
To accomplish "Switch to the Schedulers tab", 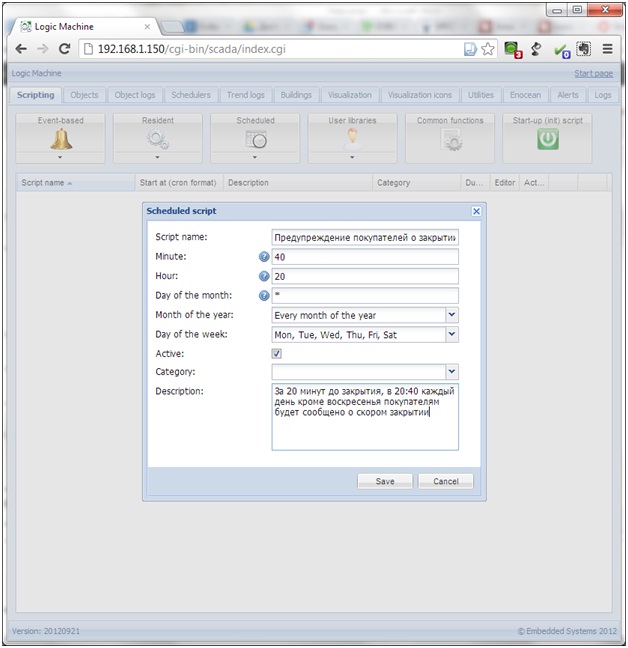I will pyautogui.click(x=191, y=95).
